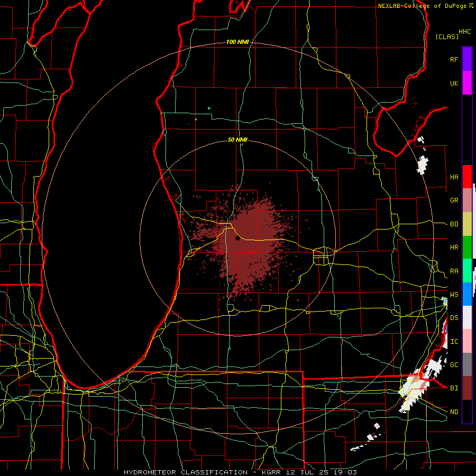Select the gray GC legend swatch
The width and height of the screenshot is (476, 476).
pyautogui.click(x=467, y=364)
